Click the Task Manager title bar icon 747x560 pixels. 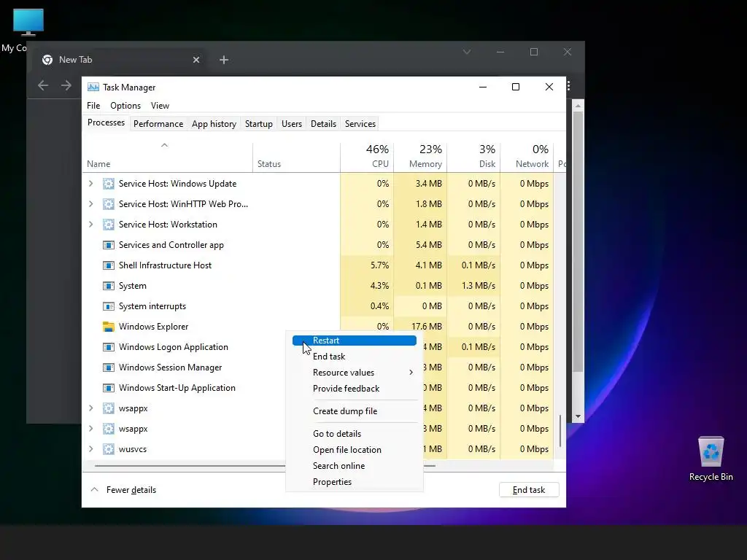[x=93, y=87]
